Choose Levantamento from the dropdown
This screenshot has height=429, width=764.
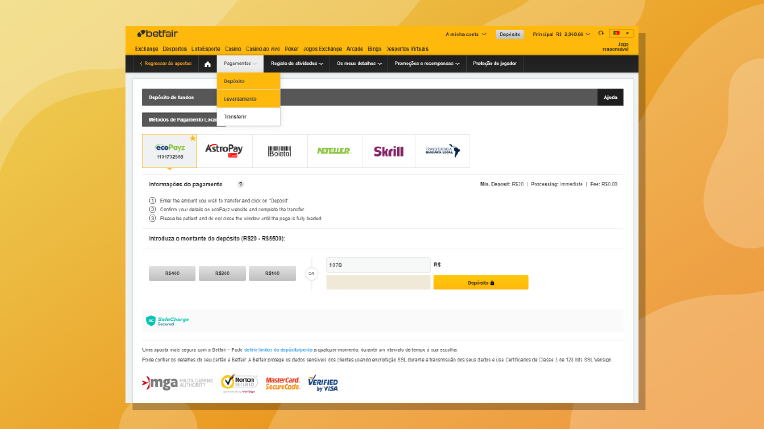pos(248,99)
